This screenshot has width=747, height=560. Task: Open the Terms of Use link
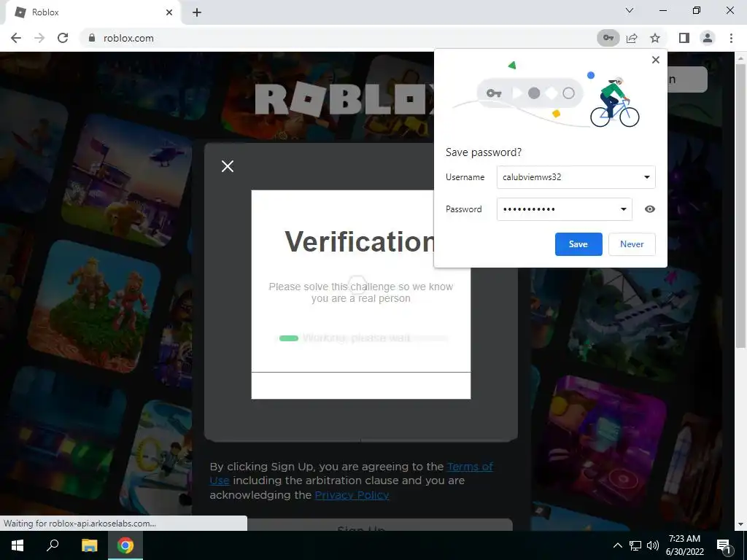(351, 473)
